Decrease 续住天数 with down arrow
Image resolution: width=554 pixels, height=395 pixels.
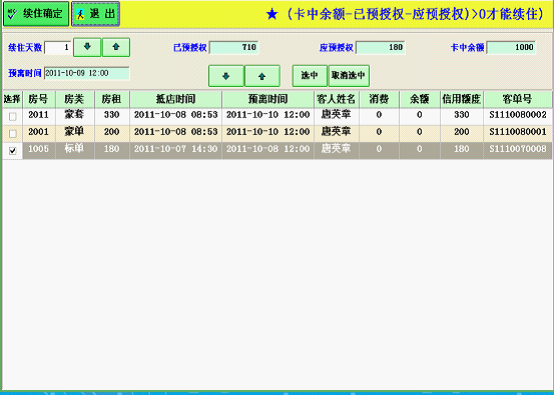[x=87, y=47]
